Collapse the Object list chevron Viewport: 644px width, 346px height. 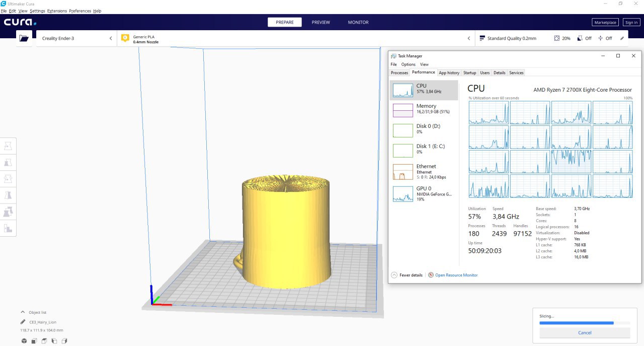pos(23,312)
